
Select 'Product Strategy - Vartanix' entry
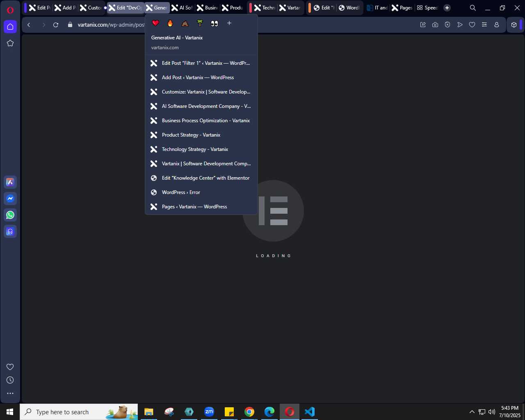[201, 135]
